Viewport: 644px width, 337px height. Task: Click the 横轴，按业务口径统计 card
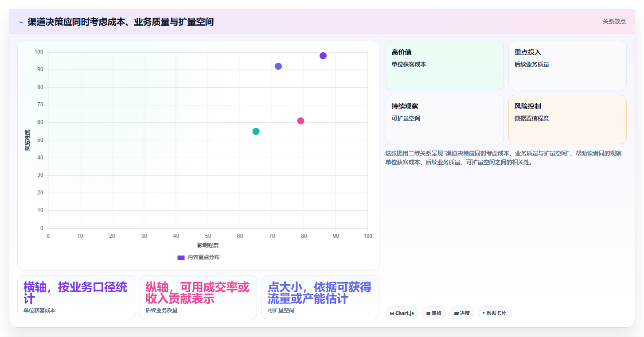click(76, 297)
